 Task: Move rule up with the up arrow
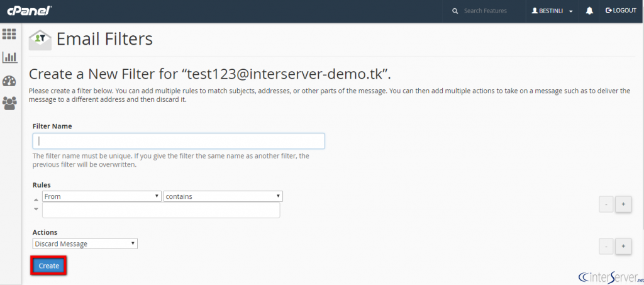click(x=36, y=199)
